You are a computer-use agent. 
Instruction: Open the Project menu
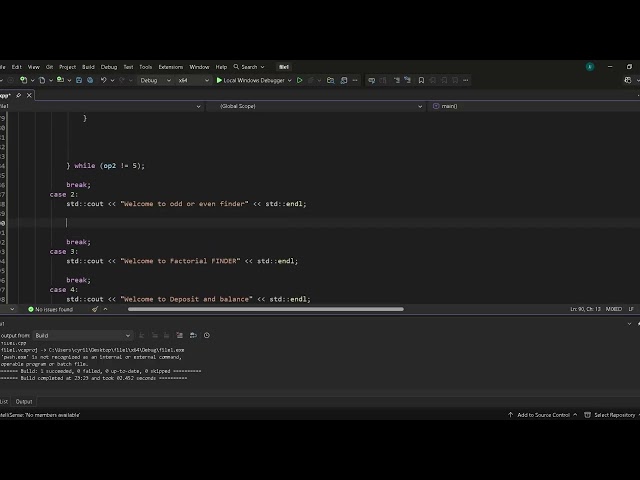click(67, 67)
